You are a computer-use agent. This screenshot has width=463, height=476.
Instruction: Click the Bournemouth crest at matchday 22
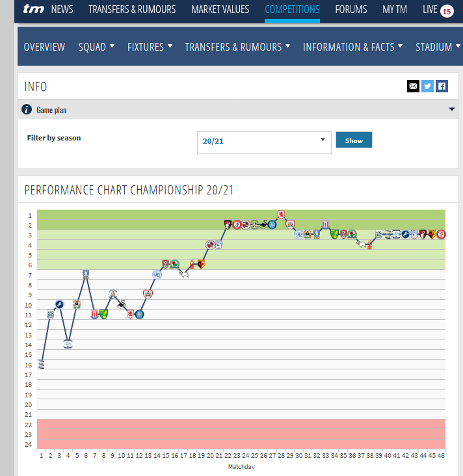228,224
